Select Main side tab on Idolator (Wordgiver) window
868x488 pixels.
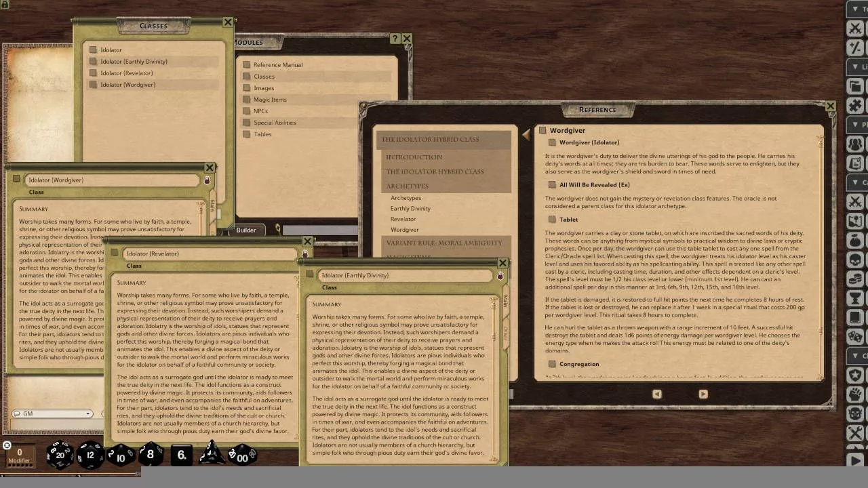[212, 205]
